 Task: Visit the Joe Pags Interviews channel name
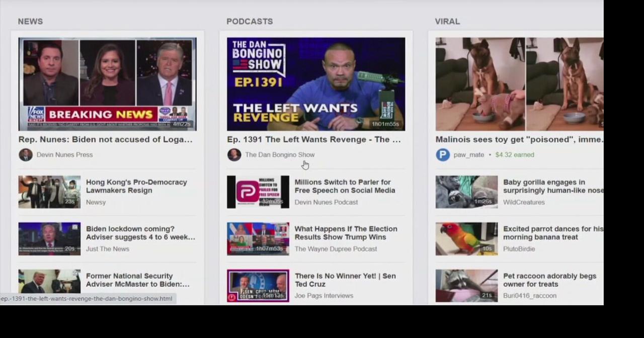[x=324, y=296]
